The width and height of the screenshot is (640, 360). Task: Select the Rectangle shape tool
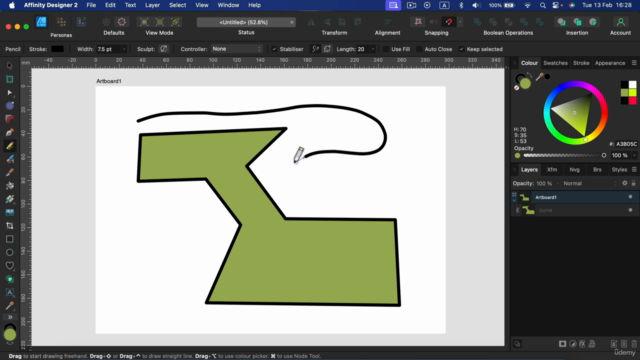pyautogui.click(x=10, y=239)
